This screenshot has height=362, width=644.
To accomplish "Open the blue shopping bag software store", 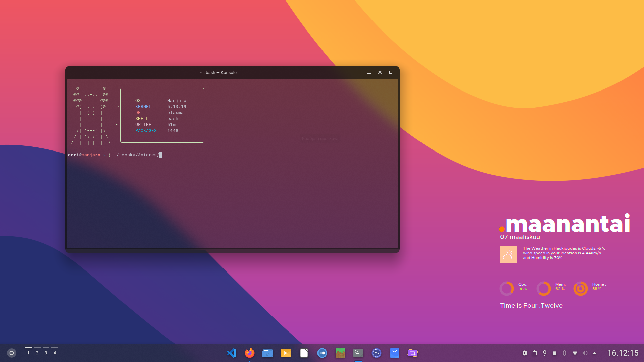I will pos(395,353).
